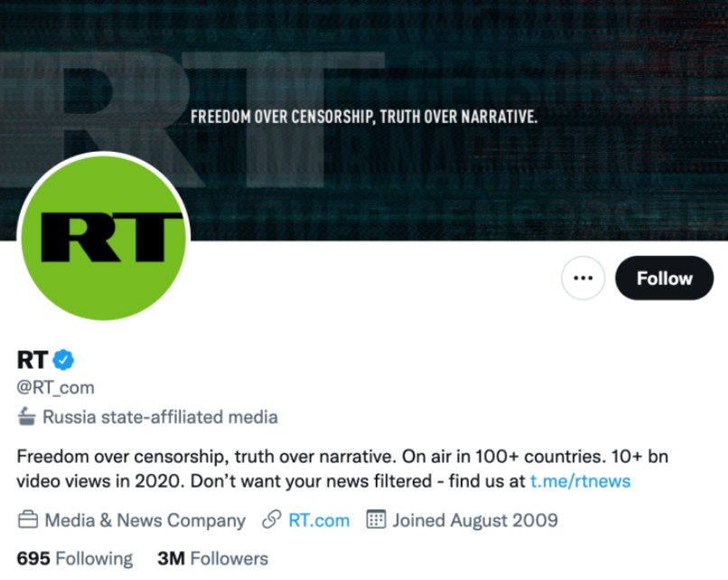
Task: Follow the RT account
Action: pos(664,278)
